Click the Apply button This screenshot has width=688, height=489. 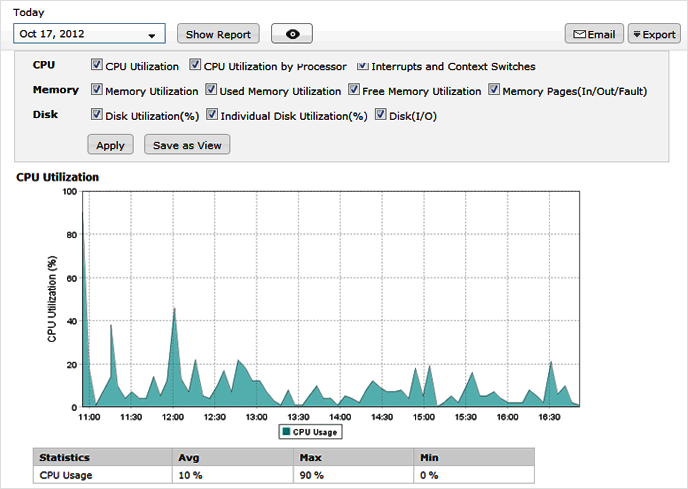pyautogui.click(x=110, y=145)
